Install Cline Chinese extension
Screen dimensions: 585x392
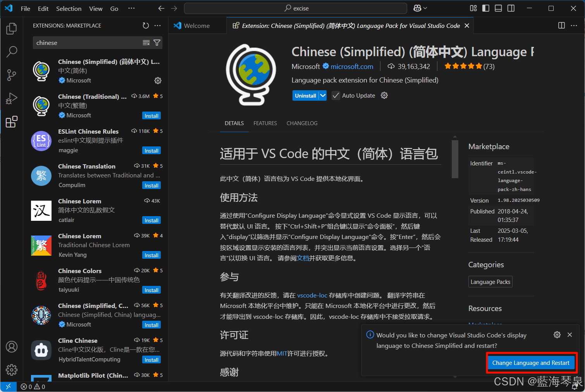point(151,360)
